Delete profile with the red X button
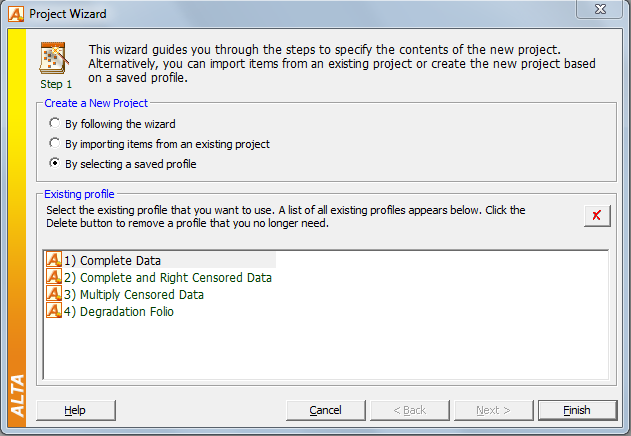 [597, 216]
